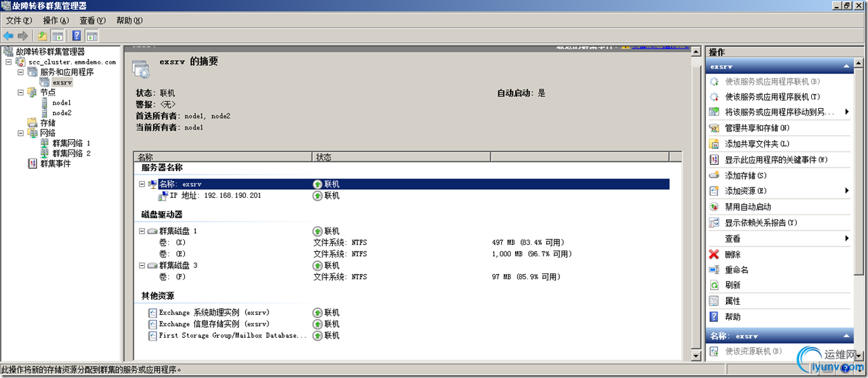
Task: Click 添加共享文件夹 action
Action: [x=757, y=144]
